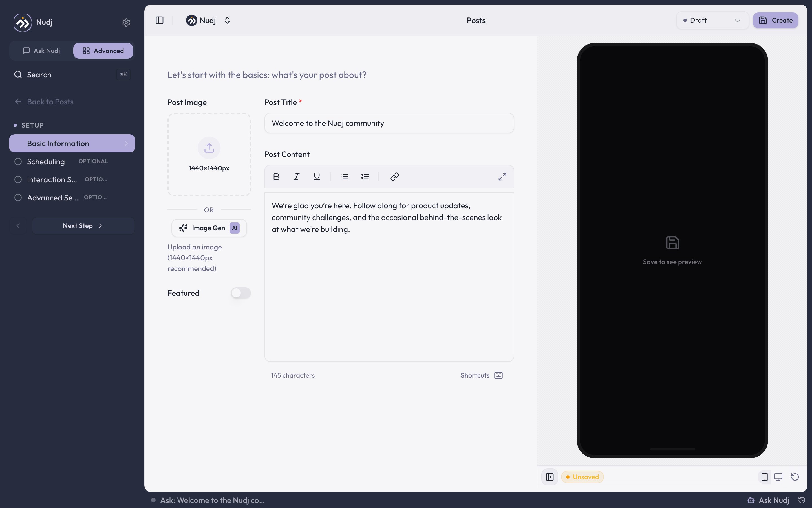Select the Interaction Settings step
This screenshot has height=508, width=812.
[72, 180]
